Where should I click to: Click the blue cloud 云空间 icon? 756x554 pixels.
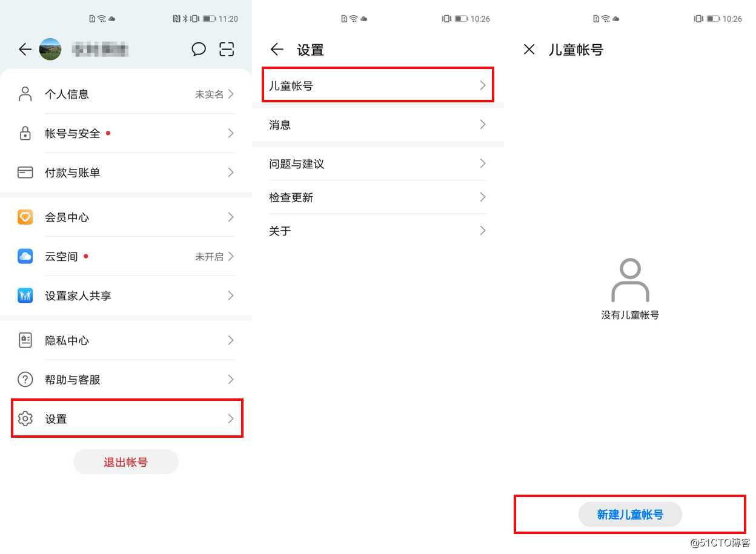point(25,257)
